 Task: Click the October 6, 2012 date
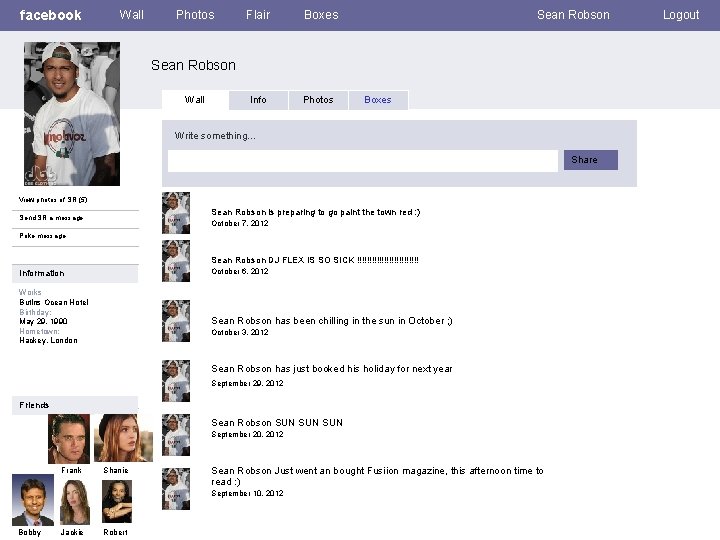click(x=240, y=271)
